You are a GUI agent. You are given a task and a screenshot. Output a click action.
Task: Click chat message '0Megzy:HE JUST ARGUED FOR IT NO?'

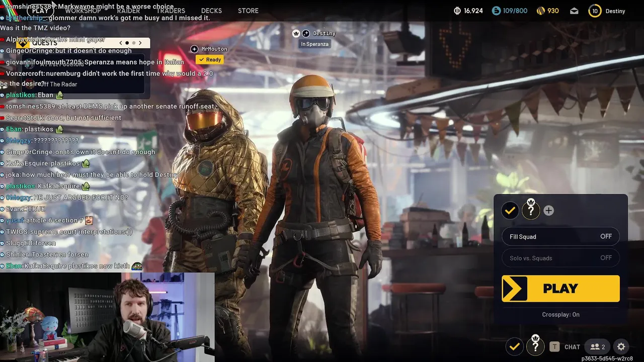tap(66, 198)
